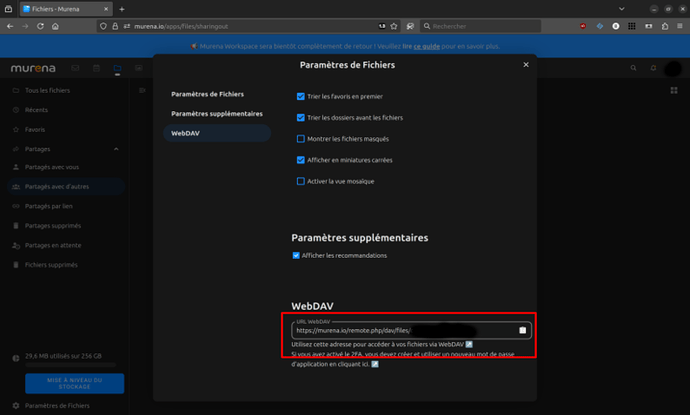Go forward in browser history

pos(25,26)
